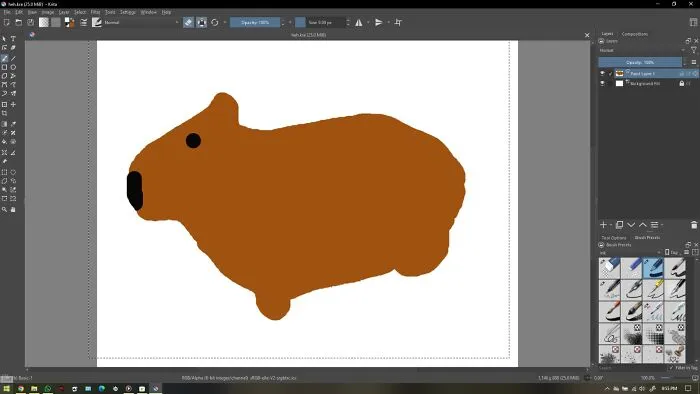Click the crop icon in top toolbar
Viewport: 700px width, 394px height.
pos(398,22)
